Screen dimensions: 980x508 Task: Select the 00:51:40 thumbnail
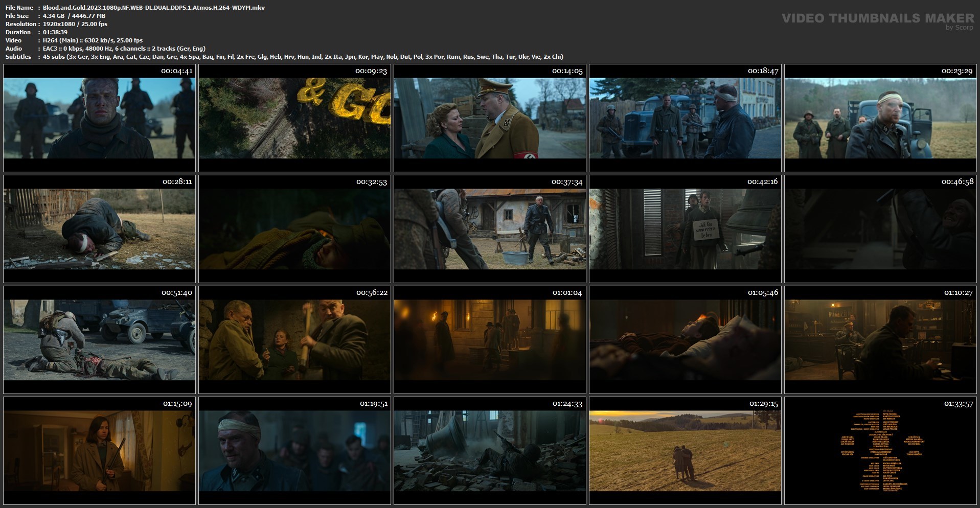click(x=99, y=340)
